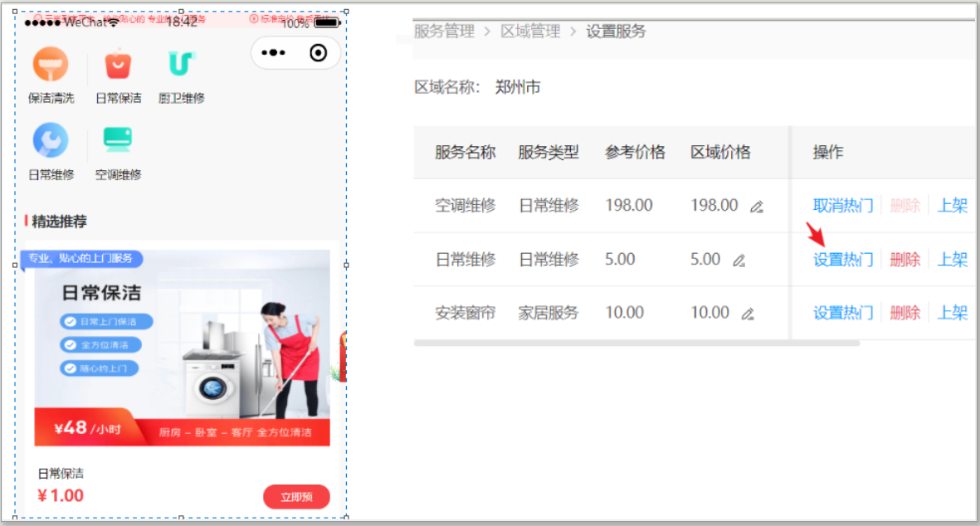Go to 服务管理 breadcrumb
980x526 pixels.
(x=445, y=32)
